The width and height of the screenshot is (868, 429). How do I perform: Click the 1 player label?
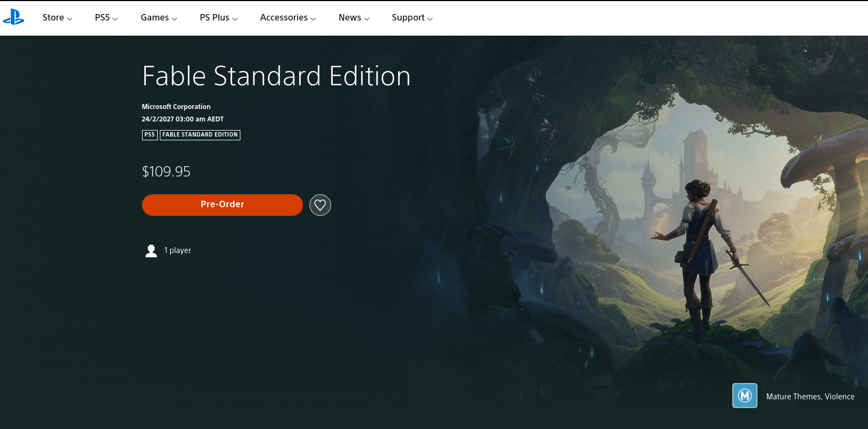point(178,250)
